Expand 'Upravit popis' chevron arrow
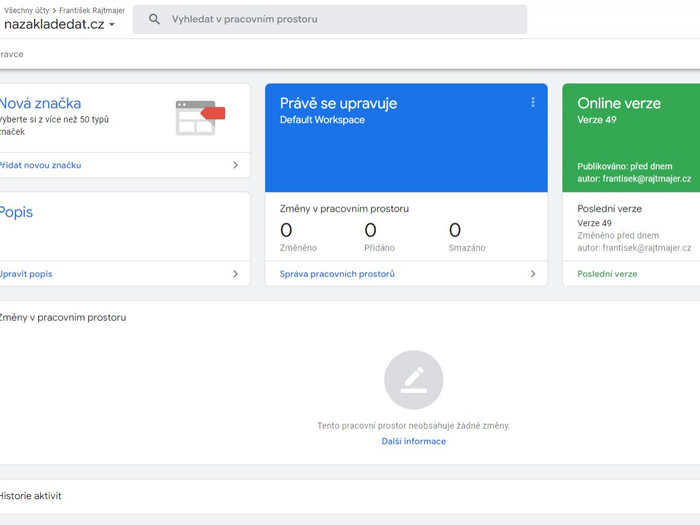700x525 pixels. click(236, 273)
